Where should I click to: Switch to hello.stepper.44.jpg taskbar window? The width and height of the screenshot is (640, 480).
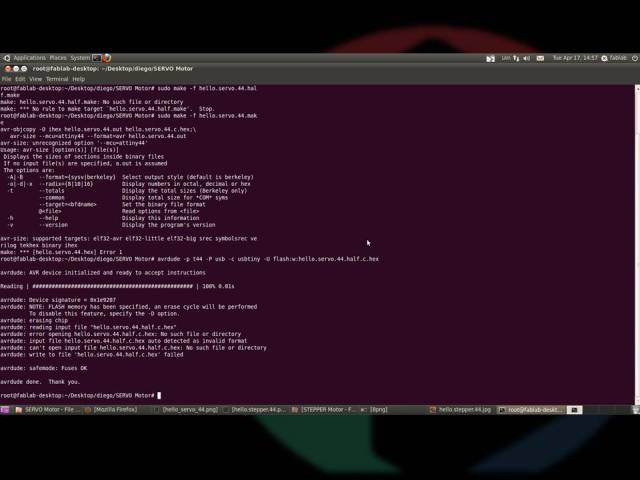(461, 410)
